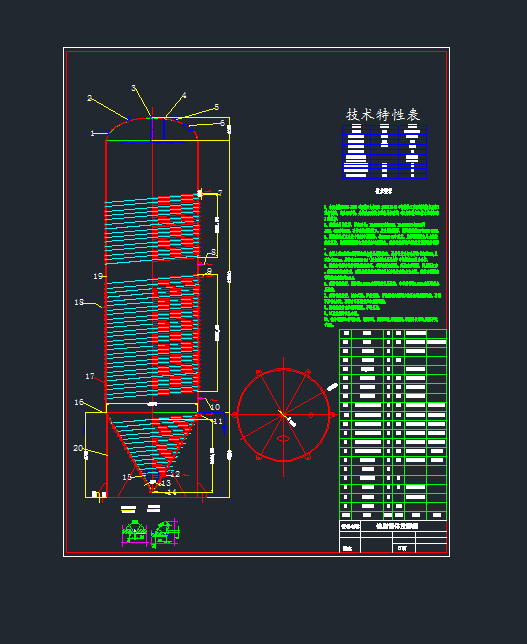The width and height of the screenshot is (527, 644).
Task: Select part callout number '8'
Action: click(213, 252)
